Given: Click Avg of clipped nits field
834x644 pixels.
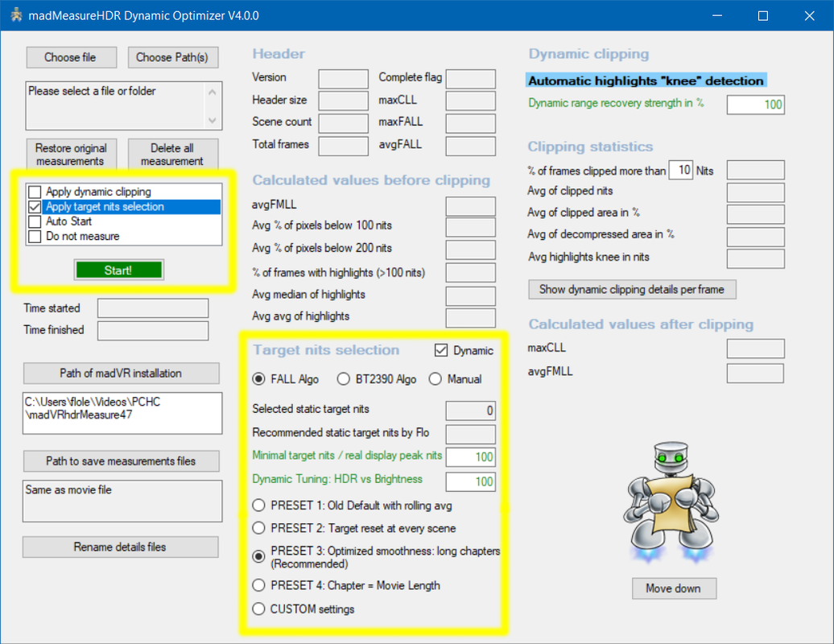Looking at the screenshot, I should 756,192.
